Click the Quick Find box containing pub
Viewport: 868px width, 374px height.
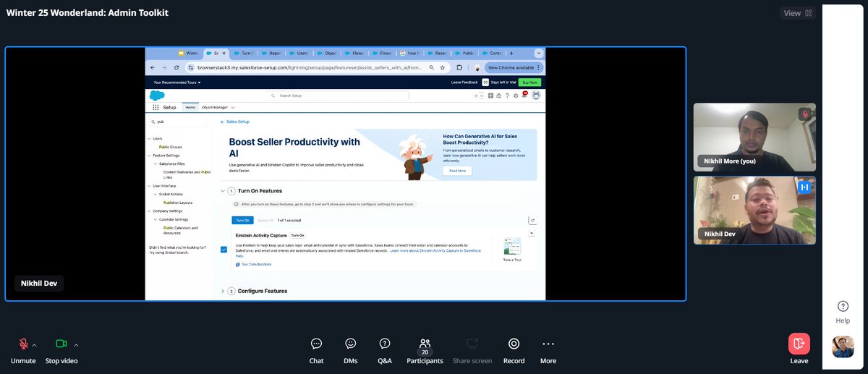coord(179,122)
